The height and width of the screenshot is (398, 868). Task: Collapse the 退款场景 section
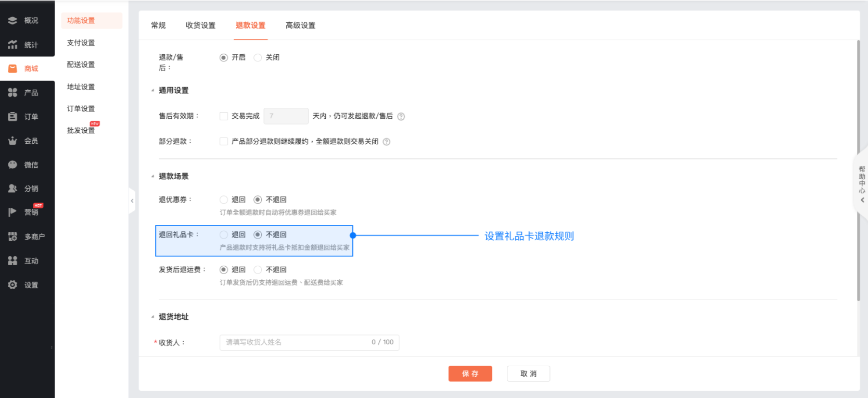coord(152,177)
